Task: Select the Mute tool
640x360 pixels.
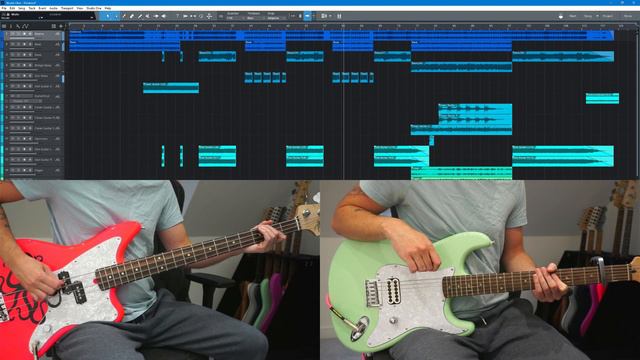Action: pos(147,16)
